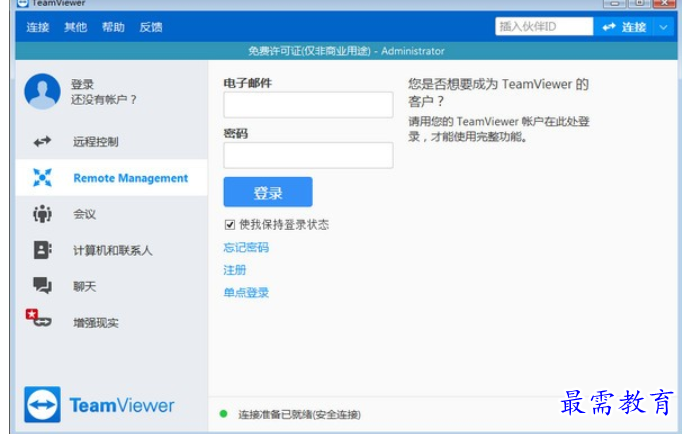The width and height of the screenshot is (682, 434).
Task: Open the 帮助 menu
Action: click(113, 27)
